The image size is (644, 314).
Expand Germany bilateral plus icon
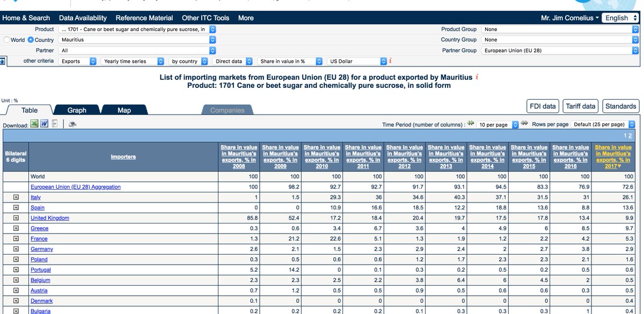16,249
